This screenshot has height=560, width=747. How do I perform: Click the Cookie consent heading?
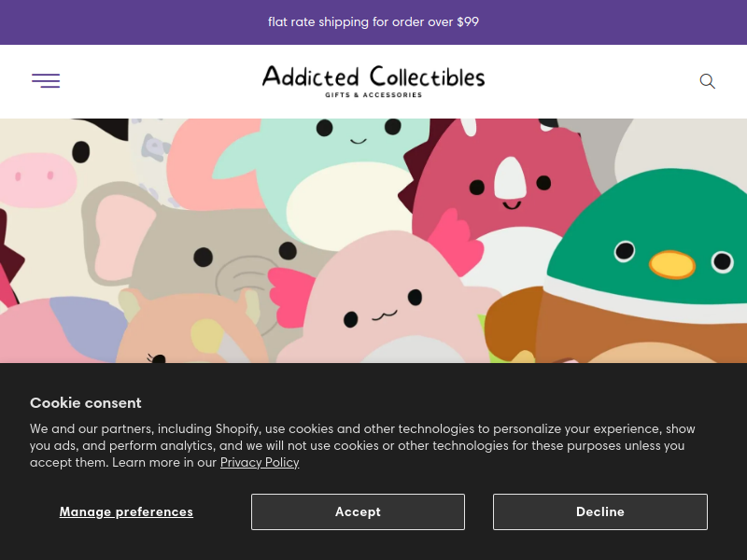pos(86,403)
